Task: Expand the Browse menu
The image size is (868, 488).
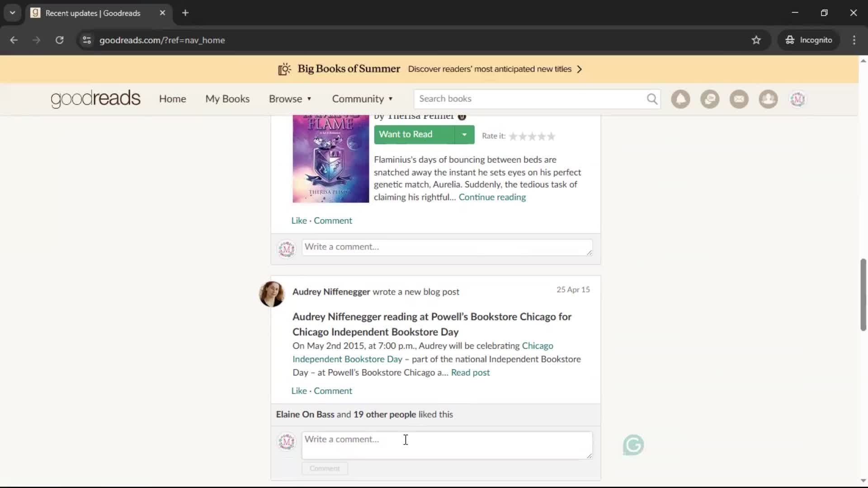Action: click(290, 99)
